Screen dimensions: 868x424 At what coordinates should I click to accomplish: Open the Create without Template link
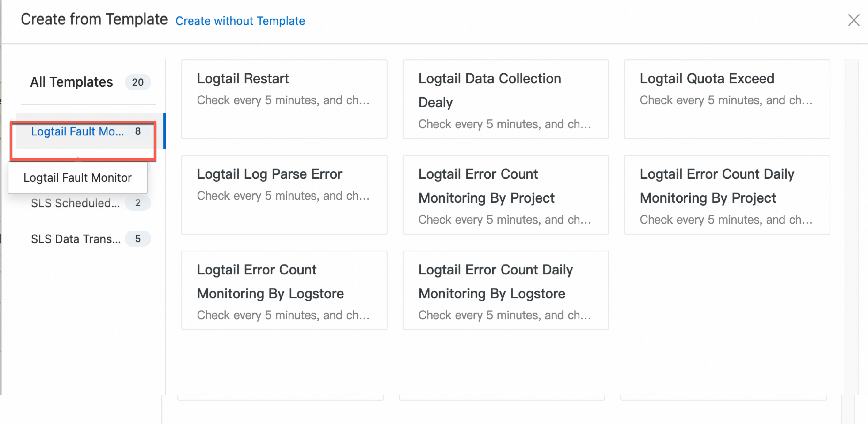pyautogui.click(x=240, y=21)
